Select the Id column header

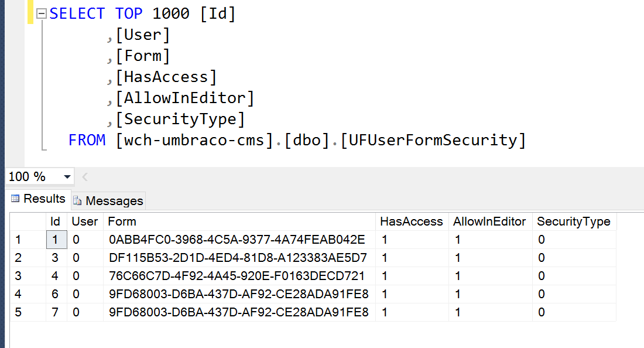pyautogui.click(x=56, y=221)
